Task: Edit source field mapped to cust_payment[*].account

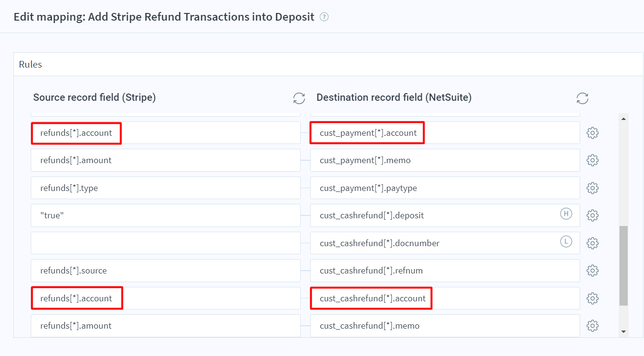Action: pos(166,133)
